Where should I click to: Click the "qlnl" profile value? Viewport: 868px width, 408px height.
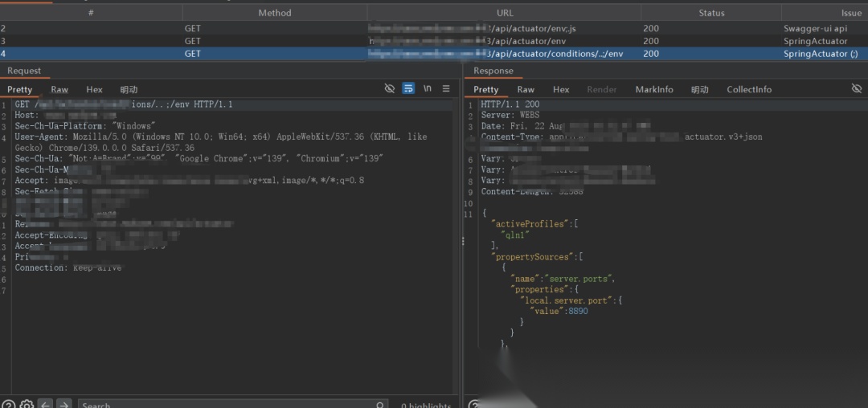pyautogui.click(x=515, y=235)
